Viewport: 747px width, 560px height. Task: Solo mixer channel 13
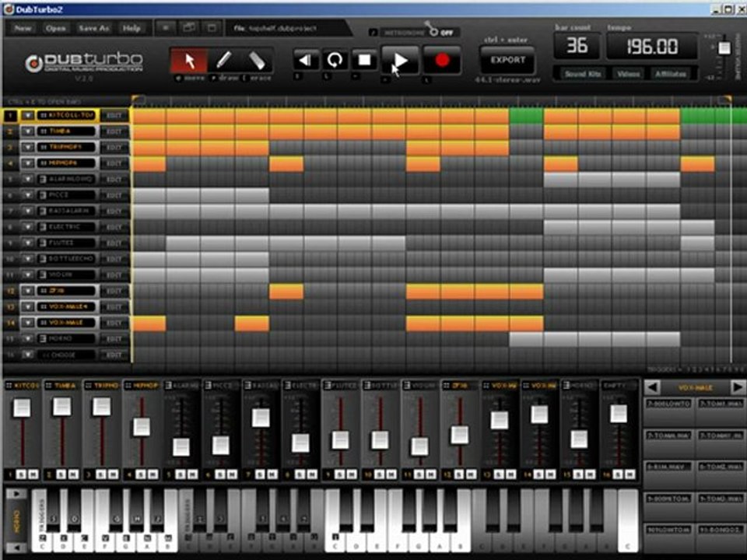[500, 474]
